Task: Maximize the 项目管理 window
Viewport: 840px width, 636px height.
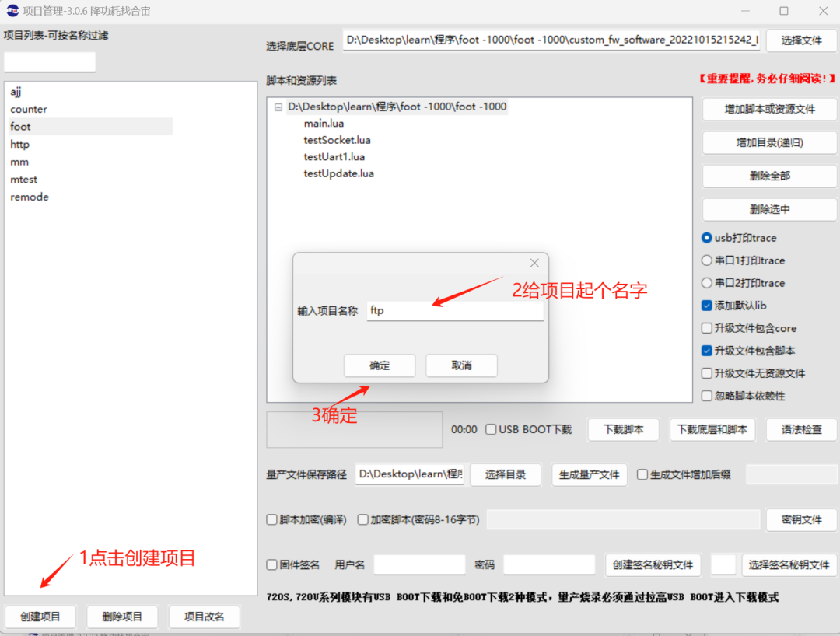Action: [x=784, y=11]
